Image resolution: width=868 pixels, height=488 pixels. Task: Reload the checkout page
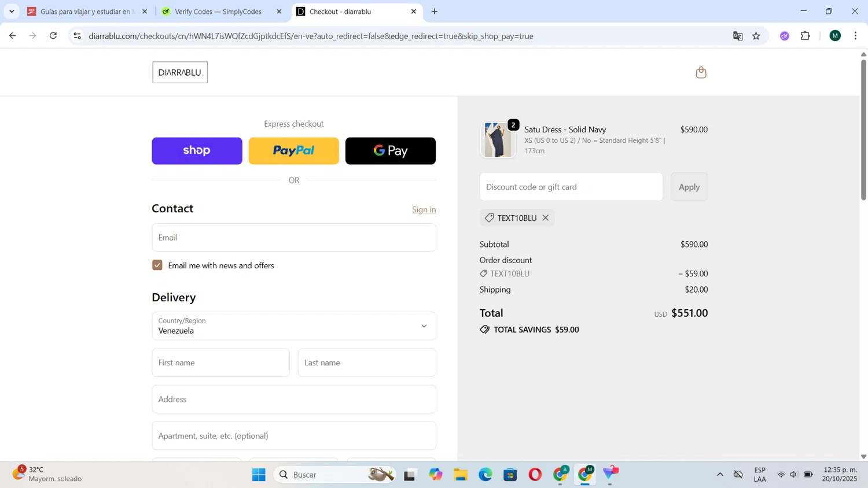coord(53,36)
